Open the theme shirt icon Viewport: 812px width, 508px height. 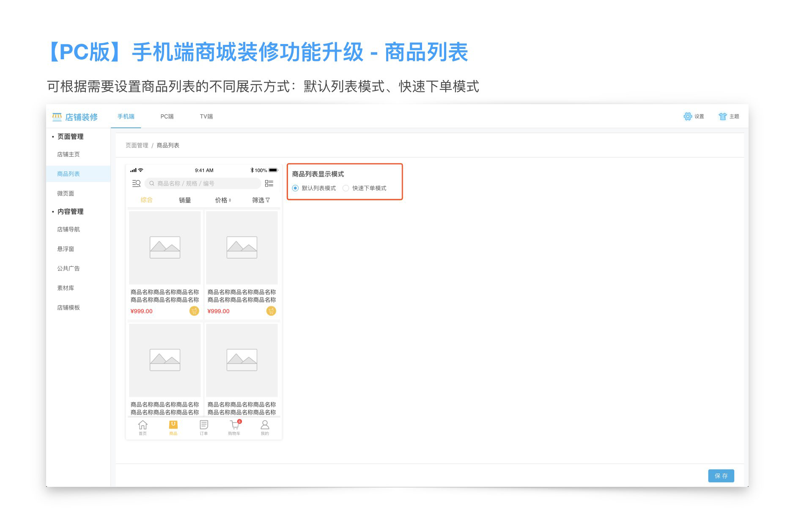(x=722, y=116)
